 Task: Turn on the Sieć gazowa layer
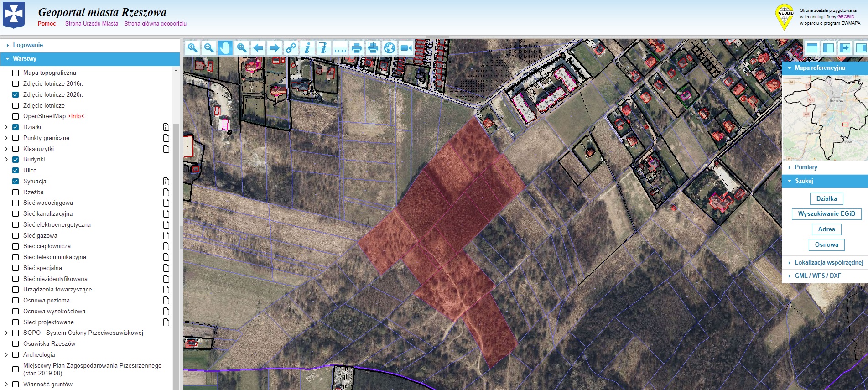point(16,236)
